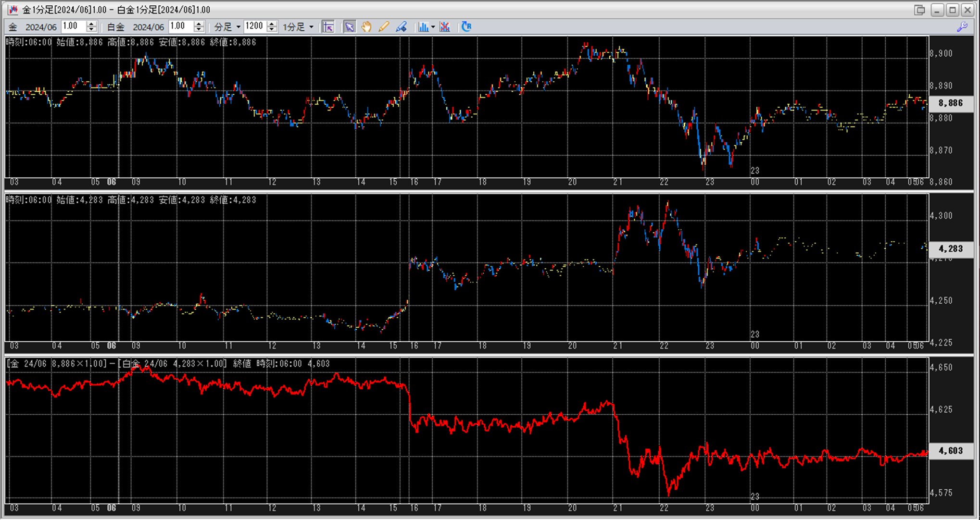Click the 白金 symbol label in toolbar
This screenshot has height=520, width=980.
pos(115,27)
